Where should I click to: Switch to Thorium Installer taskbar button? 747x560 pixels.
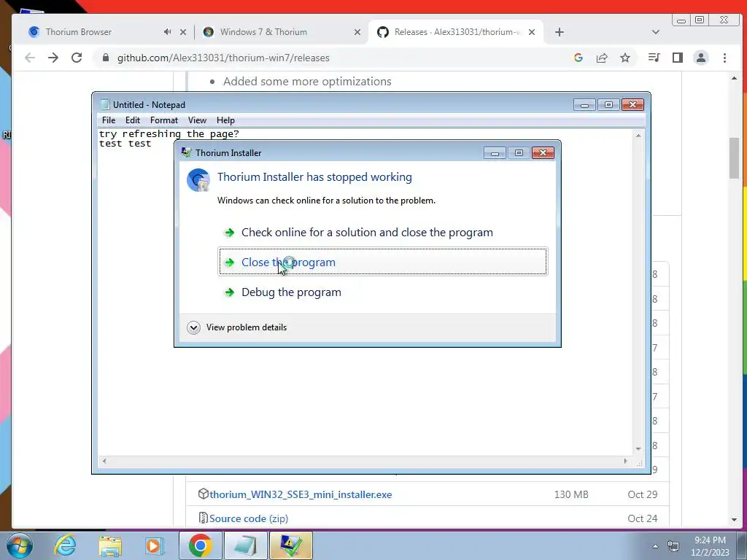[291, 545]
